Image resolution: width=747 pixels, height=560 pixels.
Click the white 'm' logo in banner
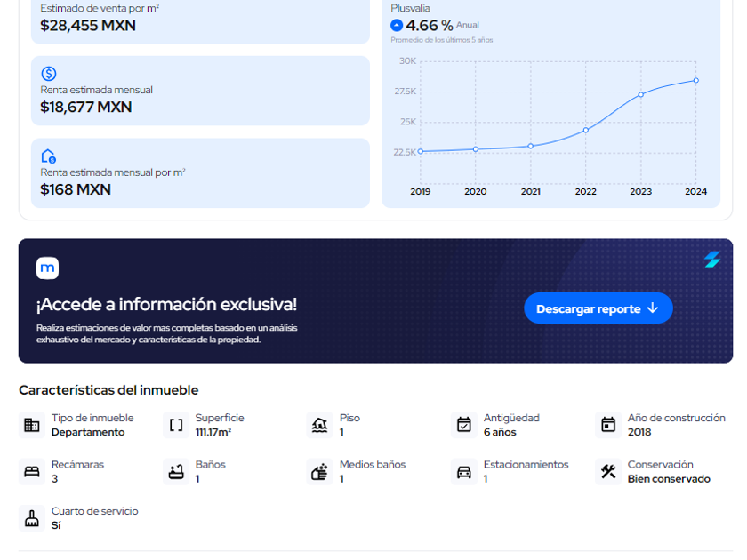[47, 268]
